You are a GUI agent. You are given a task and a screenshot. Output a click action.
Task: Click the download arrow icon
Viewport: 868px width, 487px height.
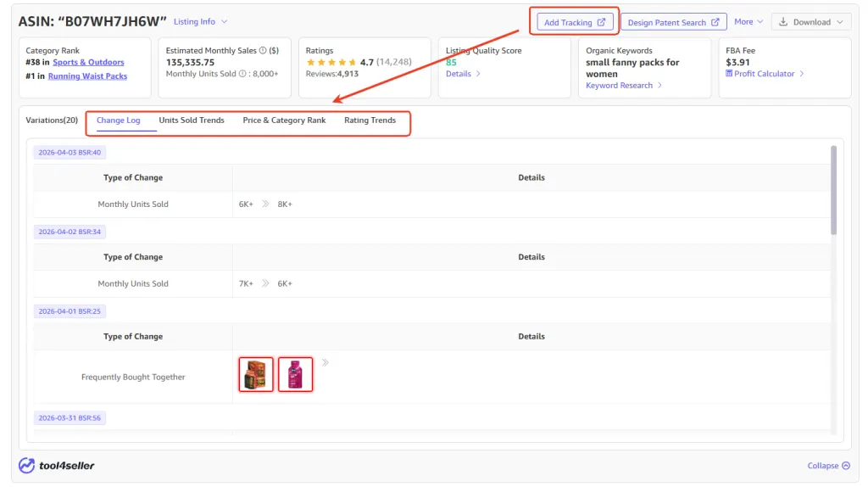click(783, 21)
